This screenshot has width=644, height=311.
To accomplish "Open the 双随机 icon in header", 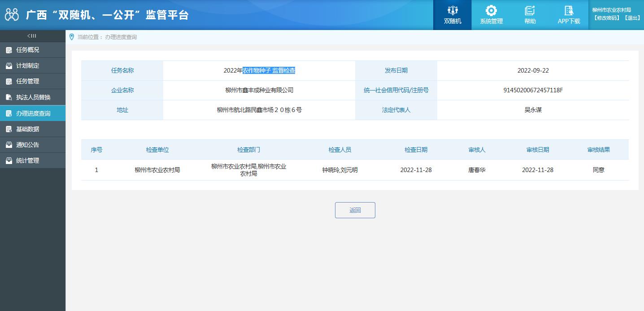I will 453,10.
